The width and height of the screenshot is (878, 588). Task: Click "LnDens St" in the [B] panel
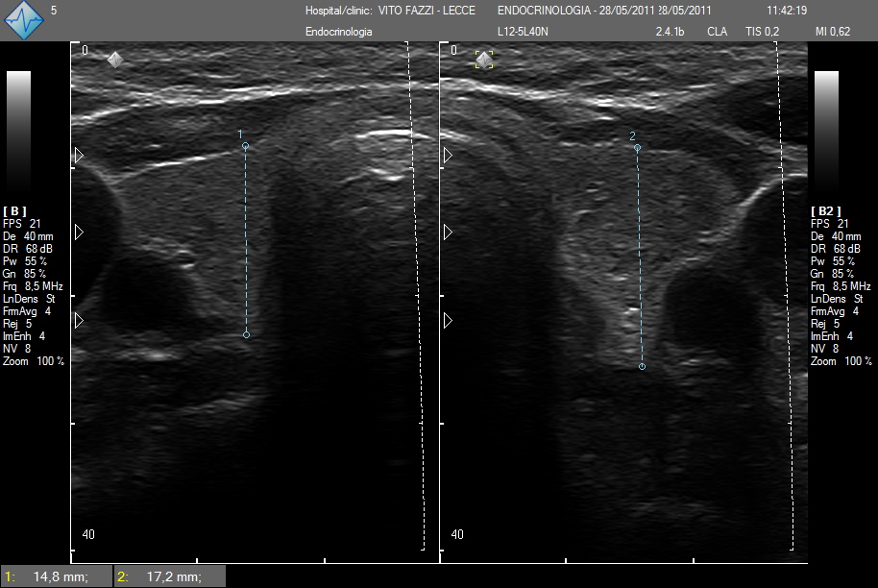click(x=29, y=299)
